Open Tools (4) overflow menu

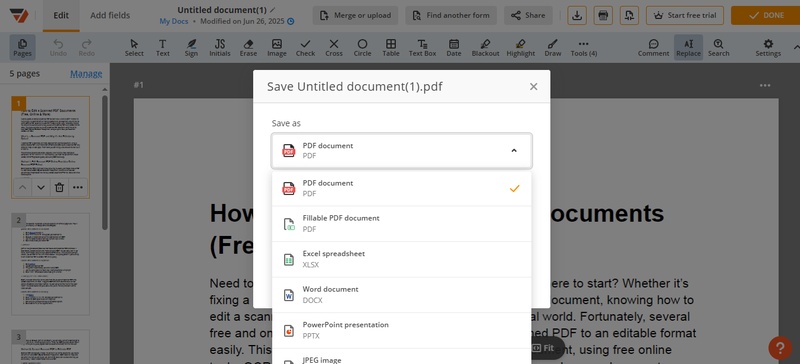click(x=584, y=47)
